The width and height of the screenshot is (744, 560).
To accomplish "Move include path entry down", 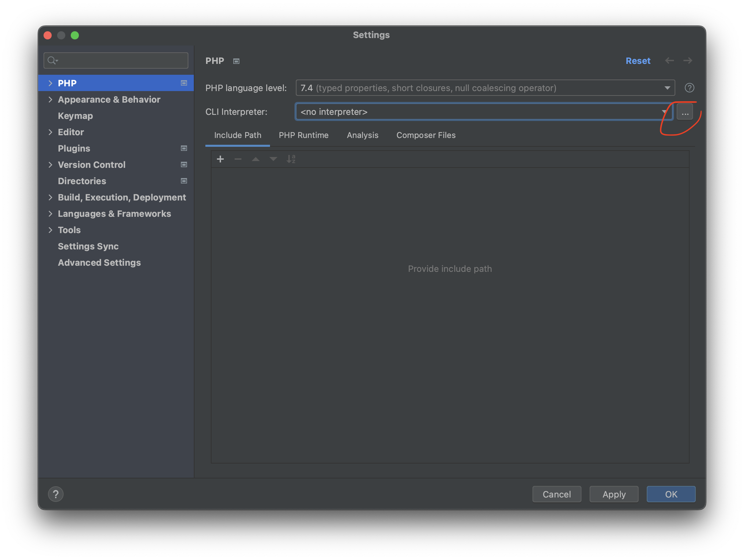I will coord(273,159).
